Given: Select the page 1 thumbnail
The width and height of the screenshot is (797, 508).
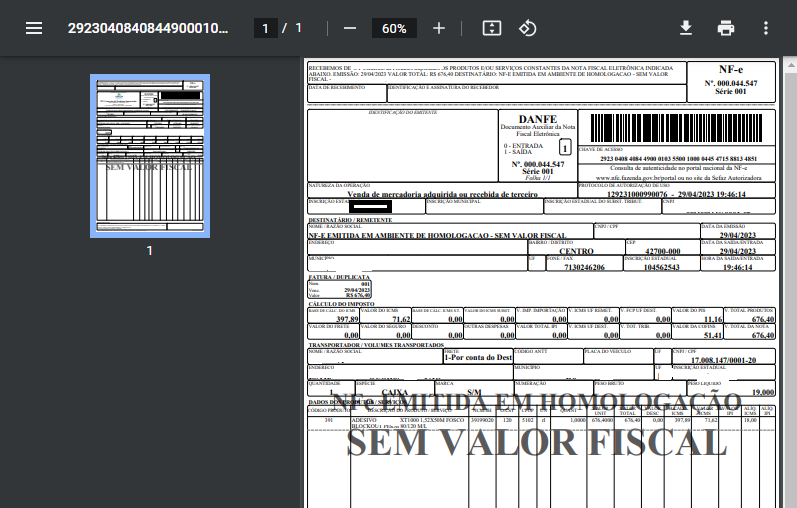Looking at the screenshot, I should (x=150, y=156).
